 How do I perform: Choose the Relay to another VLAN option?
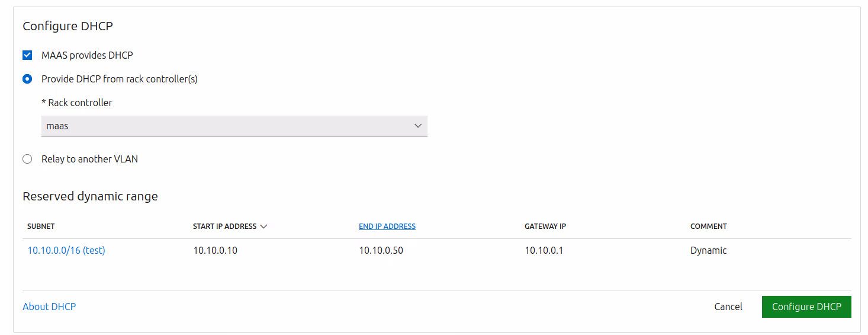tap(27, 159)
